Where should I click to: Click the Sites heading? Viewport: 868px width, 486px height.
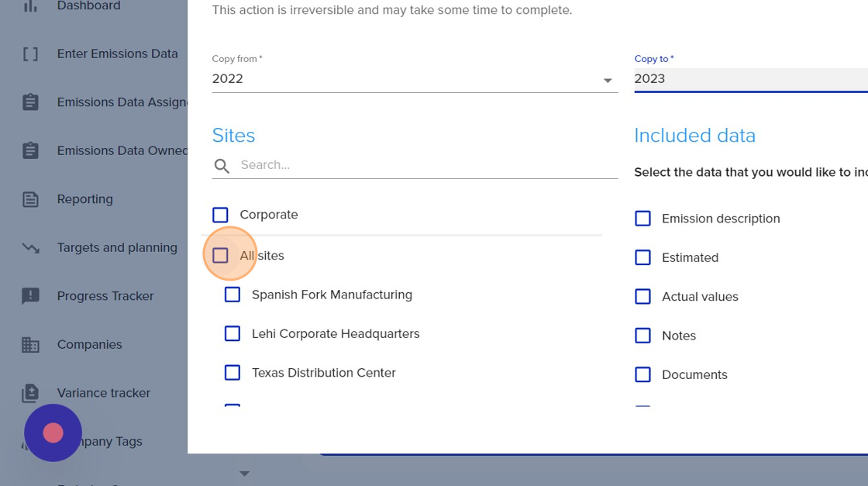pos(233,136)
